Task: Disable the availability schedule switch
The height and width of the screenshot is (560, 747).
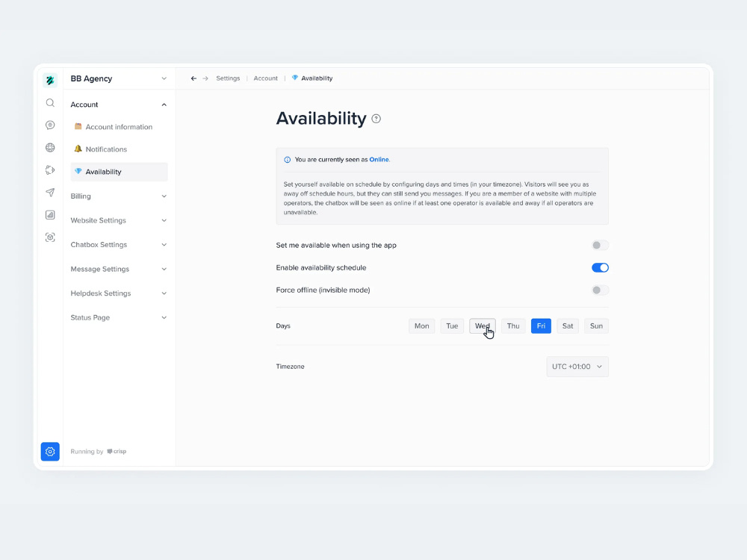Action: (x=600, y=267)
